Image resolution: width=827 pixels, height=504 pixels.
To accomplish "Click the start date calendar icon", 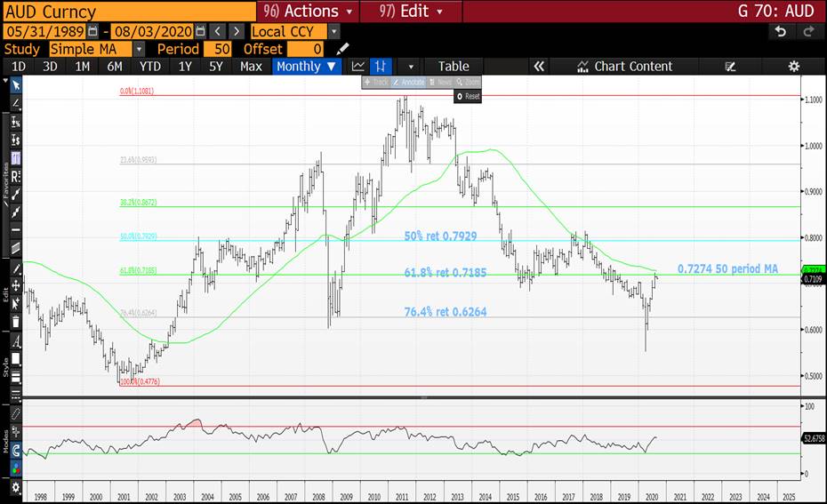I will point(92,31).
